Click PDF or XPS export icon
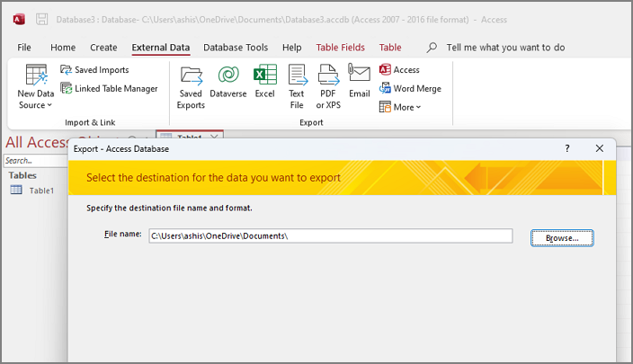This screenshot has height=364, width=633. point(327,85)
